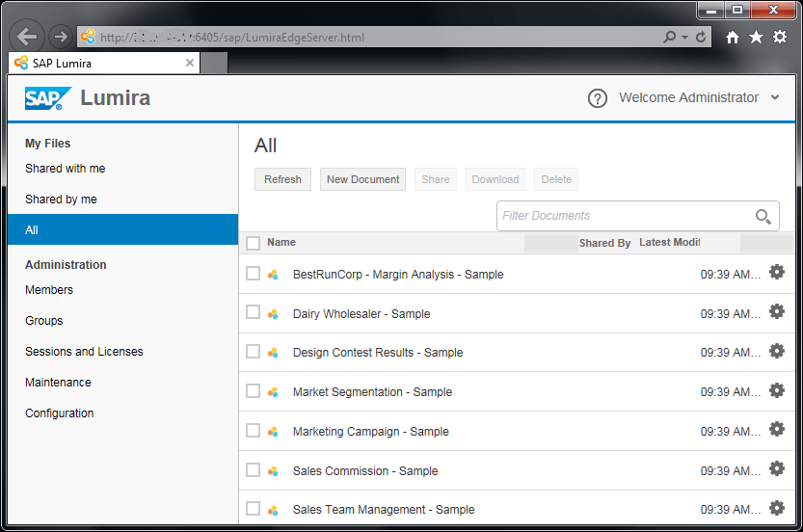This screenshot has height=532, width=803.
Task: Open settings gear for Marketing Campaign Sample
Action: [x=777, y=430]
